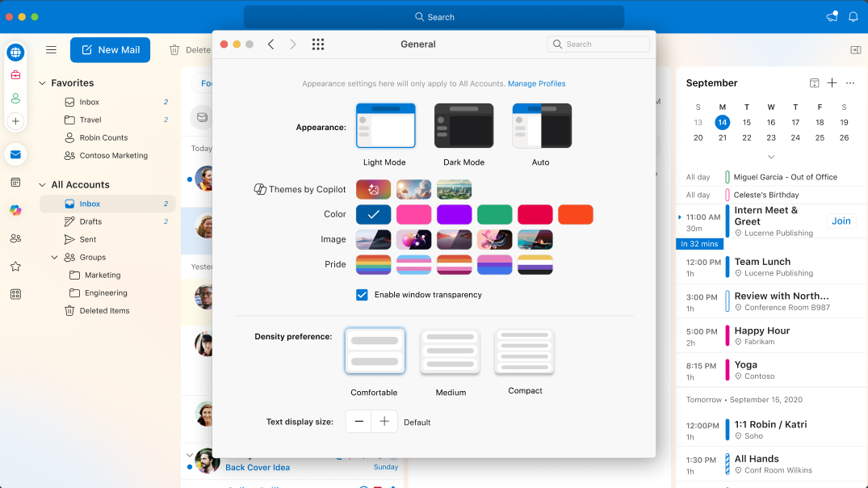Open the Manage Profiles link

536,84
